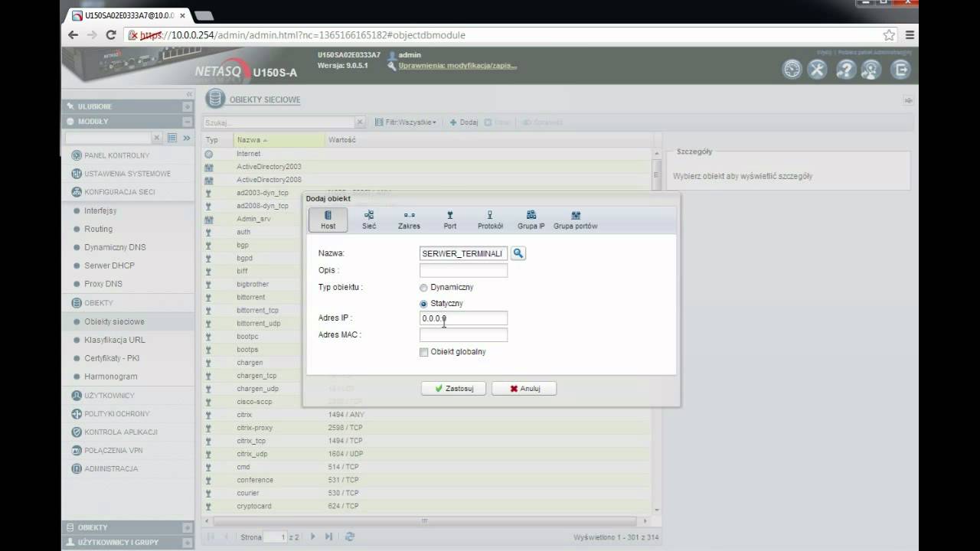Viewport: 980px width, 551px height.
Task: Collapse the ULUBIONE panel
Action: point(188,106)
